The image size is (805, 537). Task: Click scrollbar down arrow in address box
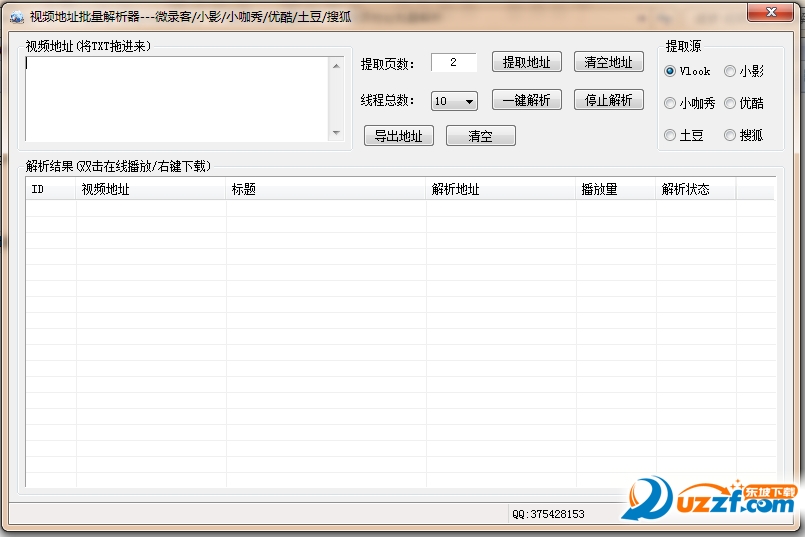coord(336,133)
